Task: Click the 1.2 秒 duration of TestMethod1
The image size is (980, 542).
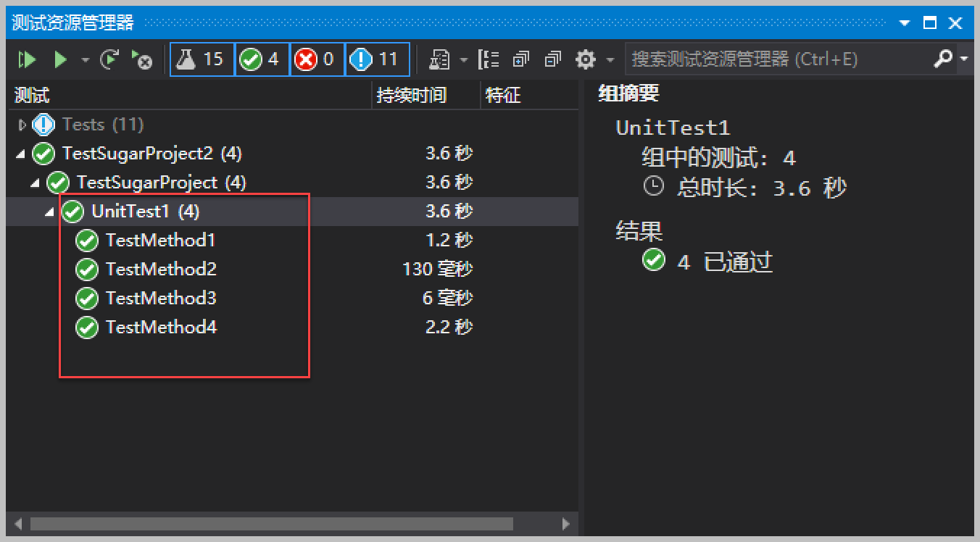Action: [449, 240]
